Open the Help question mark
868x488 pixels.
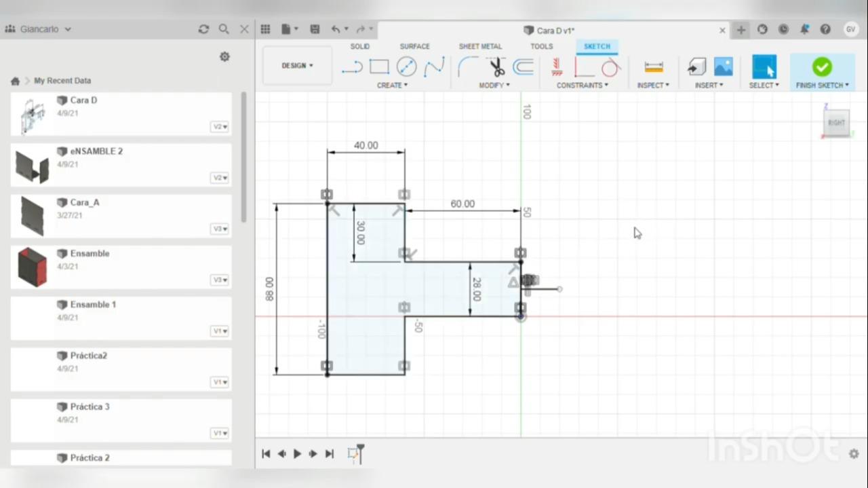[x=825, y=29]
